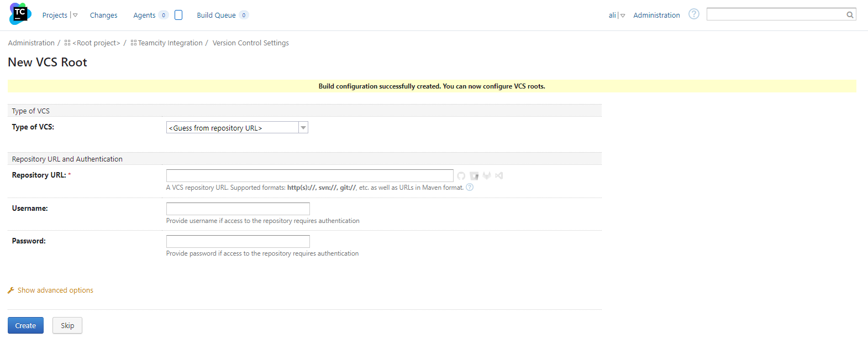Show advanced options
Screen dimensions: 868x353
click(x=55, y=290)
